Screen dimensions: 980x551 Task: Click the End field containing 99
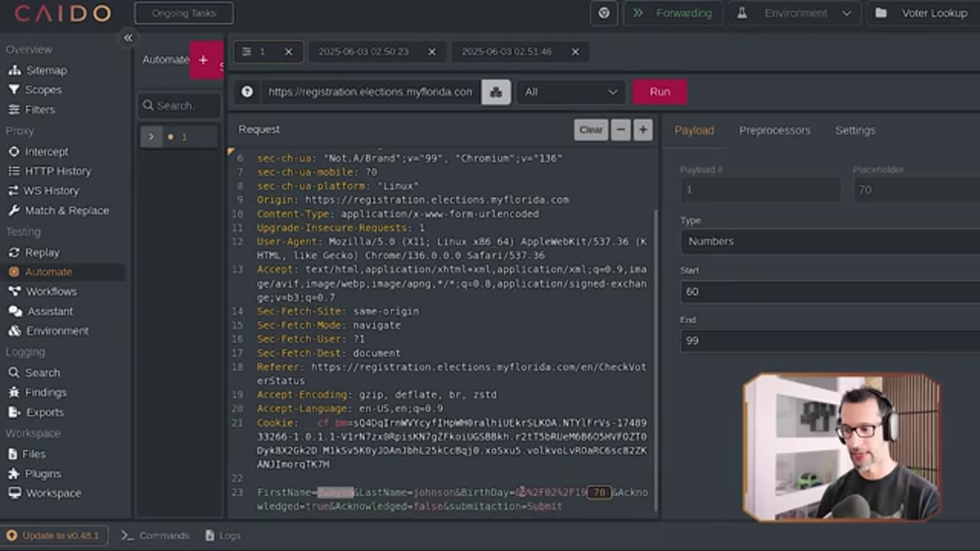(830, 341)
